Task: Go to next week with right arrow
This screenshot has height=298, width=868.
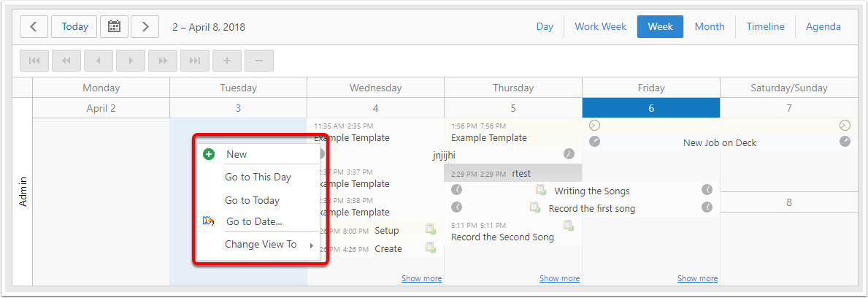Action: [x=145, y=27]
